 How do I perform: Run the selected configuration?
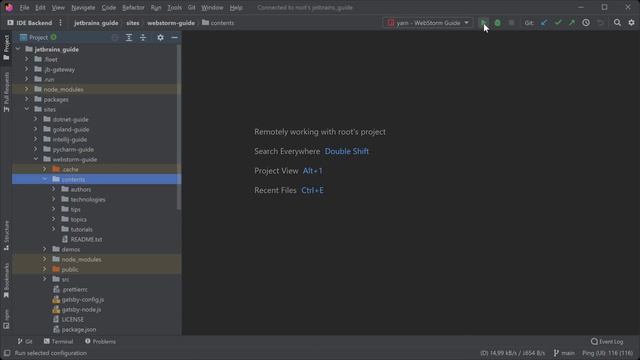pos(483,23)
